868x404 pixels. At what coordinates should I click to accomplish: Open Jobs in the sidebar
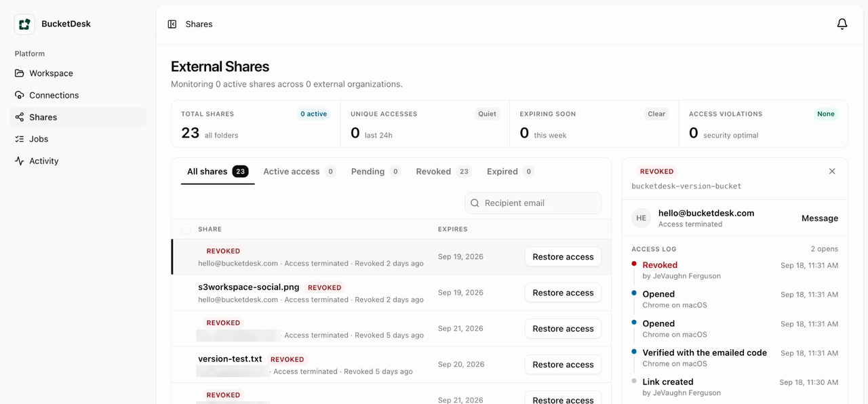pyautogui.click(x=78, y=139)
